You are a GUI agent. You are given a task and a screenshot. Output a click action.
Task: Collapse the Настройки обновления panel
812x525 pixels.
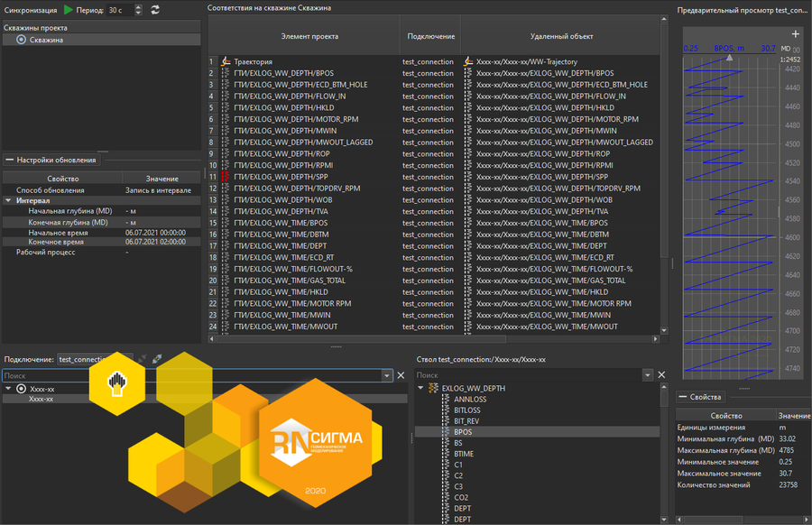[10, 160]
